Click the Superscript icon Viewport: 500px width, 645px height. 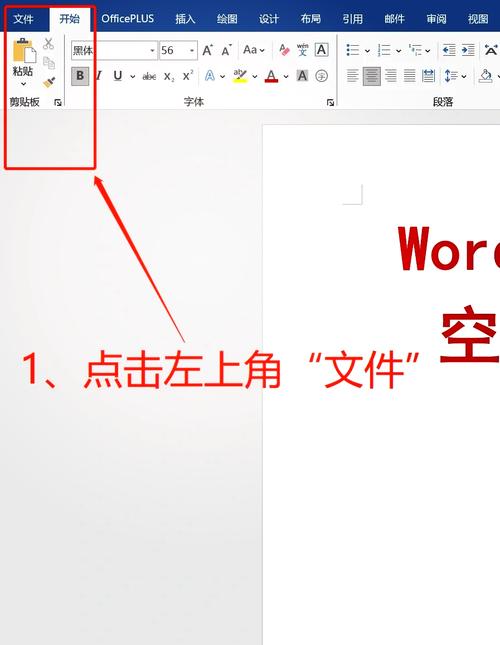(188, 76)
